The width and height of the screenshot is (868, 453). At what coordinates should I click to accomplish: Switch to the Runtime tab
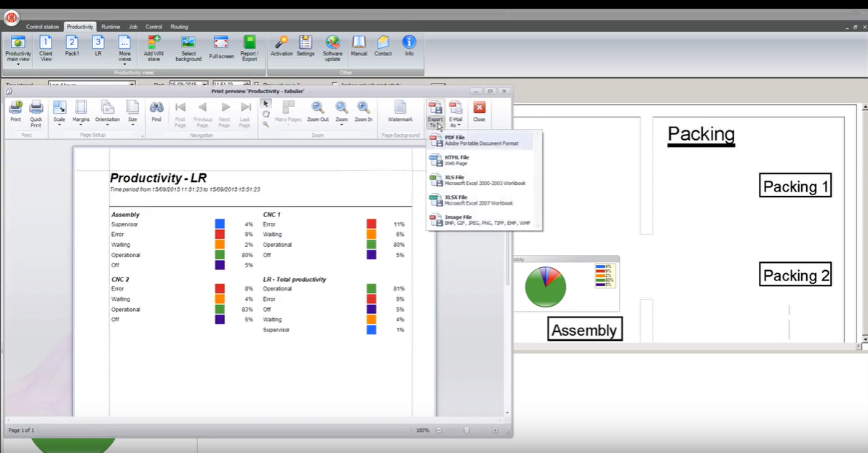(111, 27)
